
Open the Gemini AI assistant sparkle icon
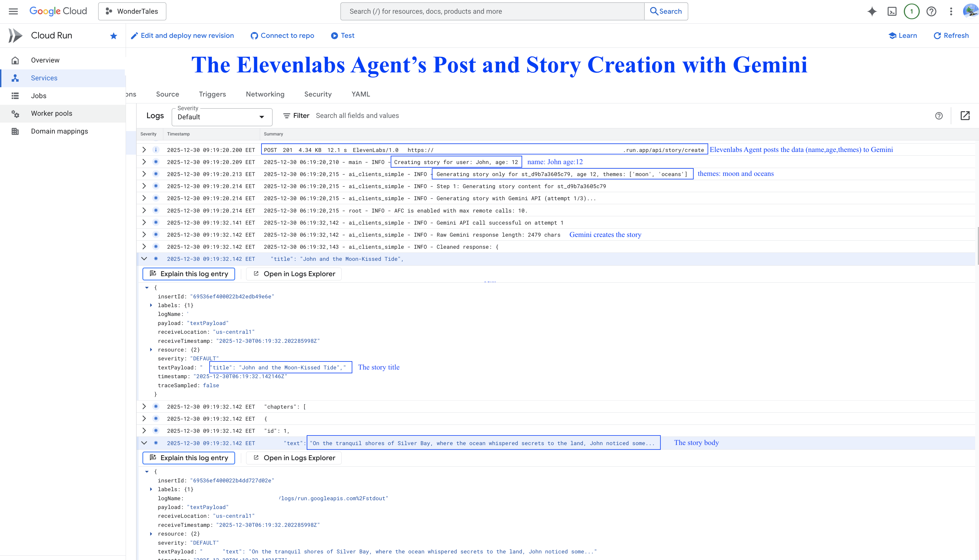(872, 11)
